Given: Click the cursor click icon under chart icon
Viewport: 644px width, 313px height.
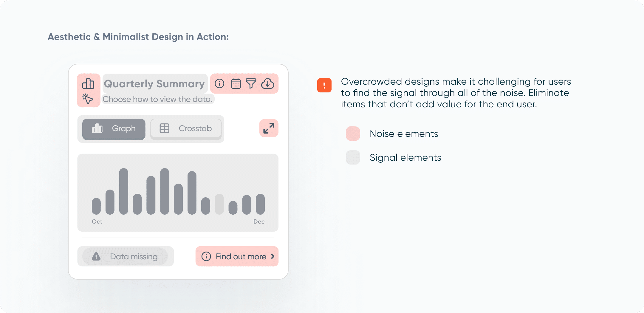Looking at the screenshot, I should coord(88,99).
